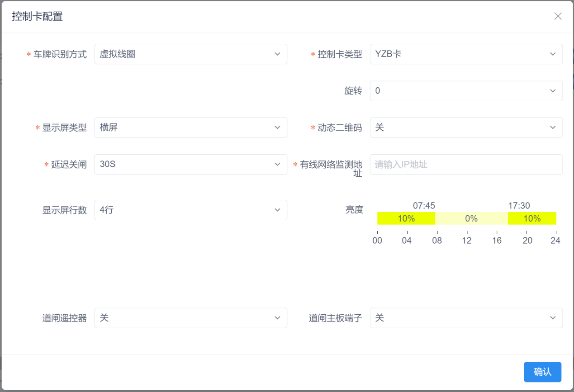This screenshot has height=392, width=574.
Task: Click the 确认 button
Action: point(542,372)
